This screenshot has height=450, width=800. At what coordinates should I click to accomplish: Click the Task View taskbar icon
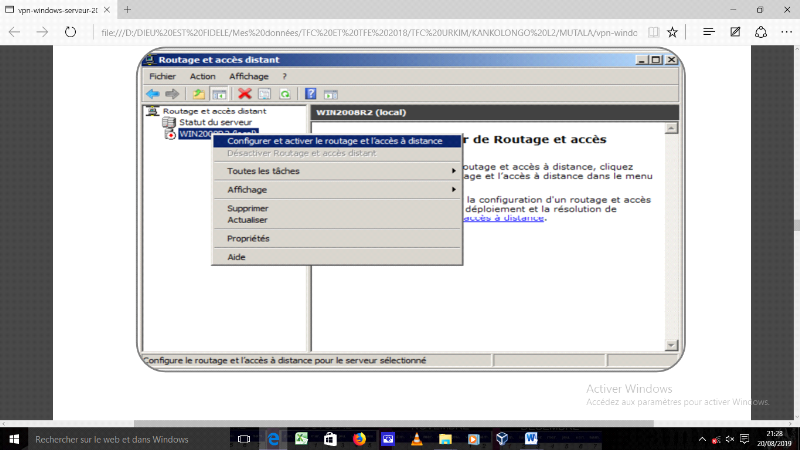244,439
